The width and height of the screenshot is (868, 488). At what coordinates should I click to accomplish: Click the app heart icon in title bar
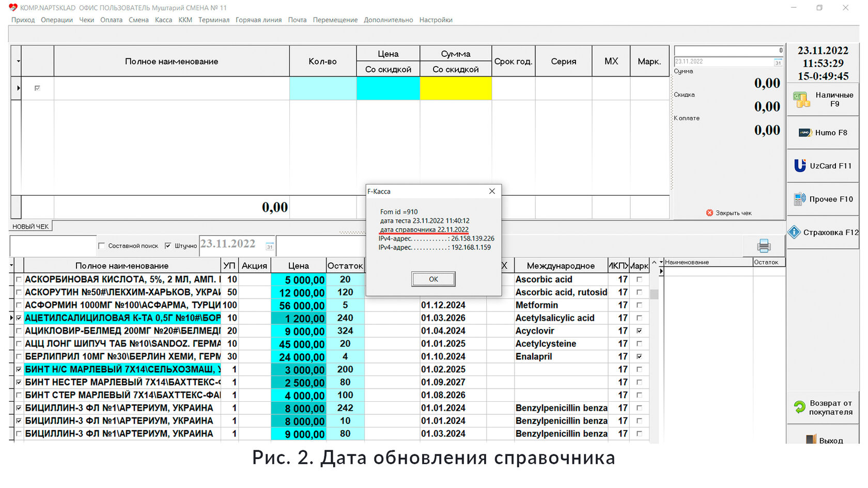click(x=13, y=7)
